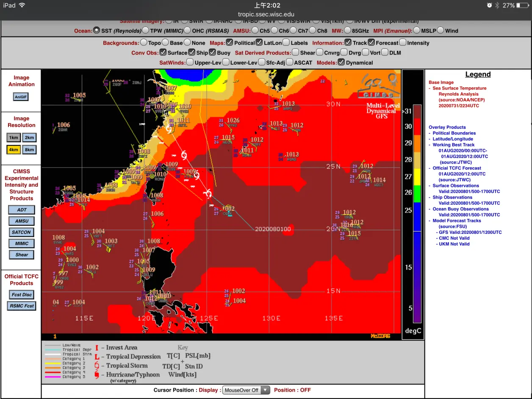This screenshot has height=399, width=532.
Task: Check the Sfc-Adj SatWinds box
Action: tap(261, 62)
